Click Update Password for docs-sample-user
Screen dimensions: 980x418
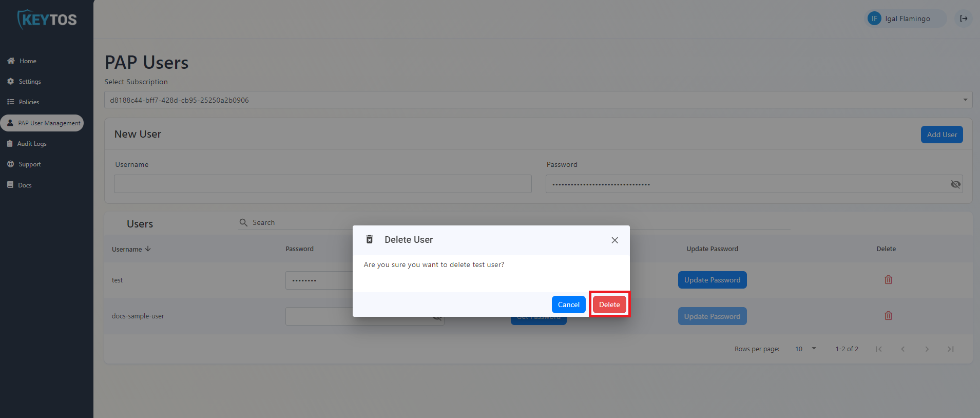(x=712, y=316)
